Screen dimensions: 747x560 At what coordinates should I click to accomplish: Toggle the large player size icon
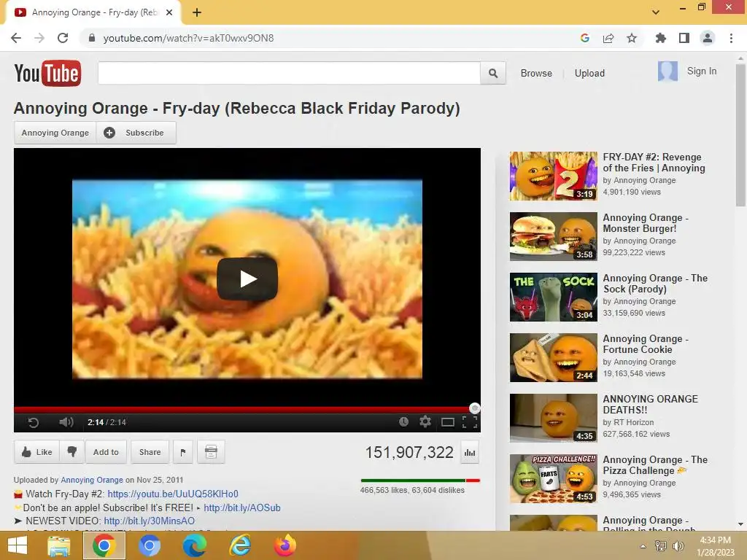coord(448,422)
